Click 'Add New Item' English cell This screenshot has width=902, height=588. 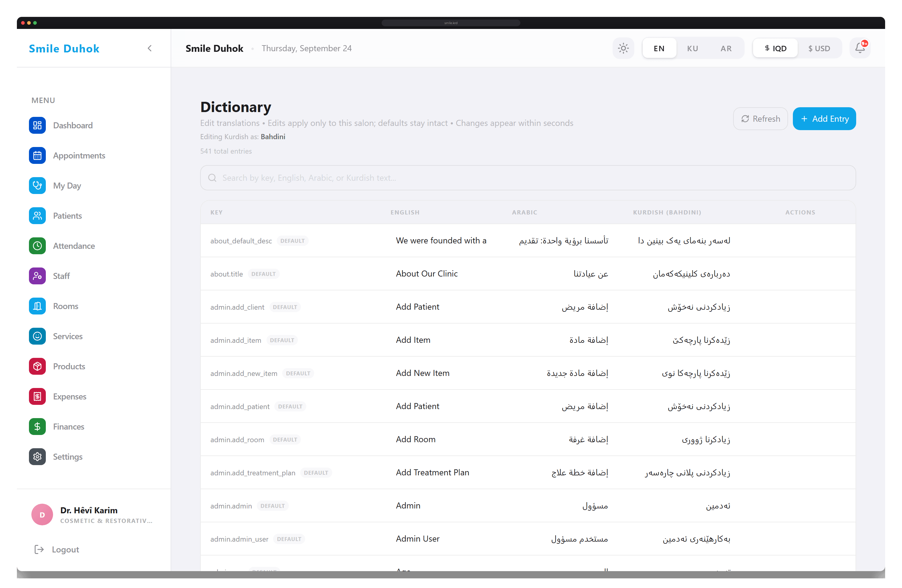tap(423, 373)
